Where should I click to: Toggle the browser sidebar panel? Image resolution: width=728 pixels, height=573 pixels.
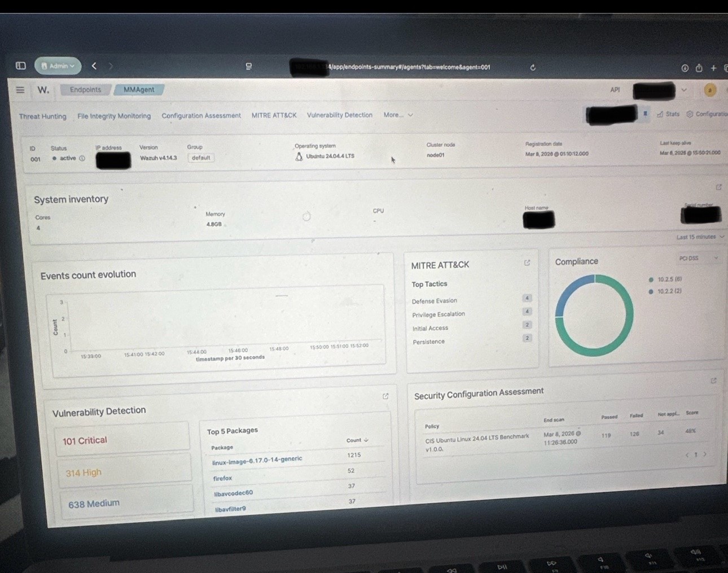click(20, 65)
